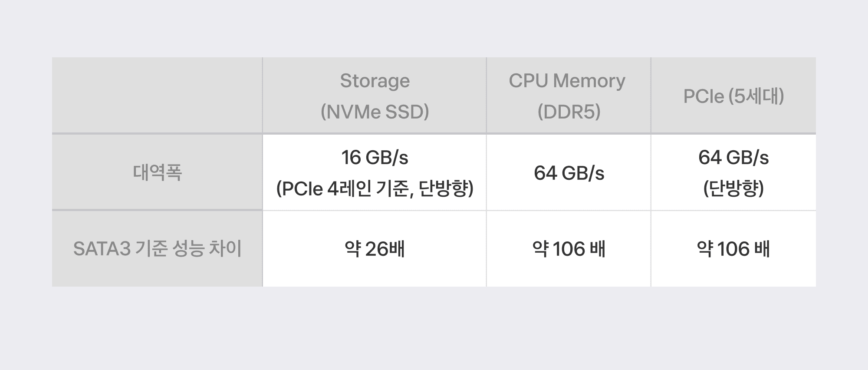Screen dimensions: 868x370
Task: Select the (DDR5) subheader text
Action: [x=569, y=112]
